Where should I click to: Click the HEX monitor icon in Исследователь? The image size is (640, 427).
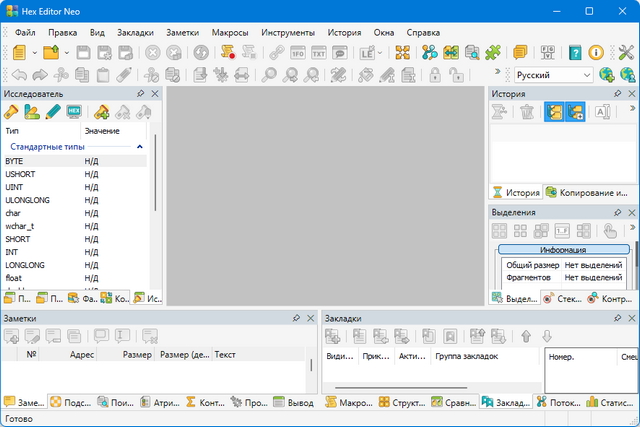coord(74,112)
